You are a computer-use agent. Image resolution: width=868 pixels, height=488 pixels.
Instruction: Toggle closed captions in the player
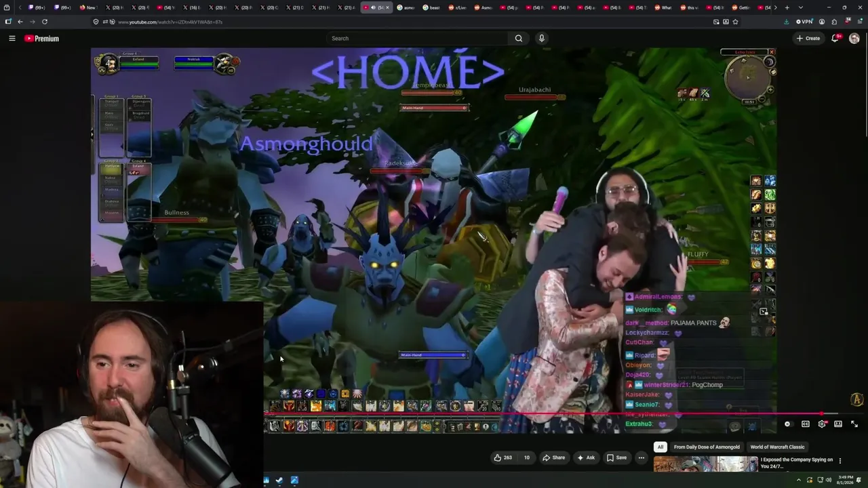(x=806, y=424)
